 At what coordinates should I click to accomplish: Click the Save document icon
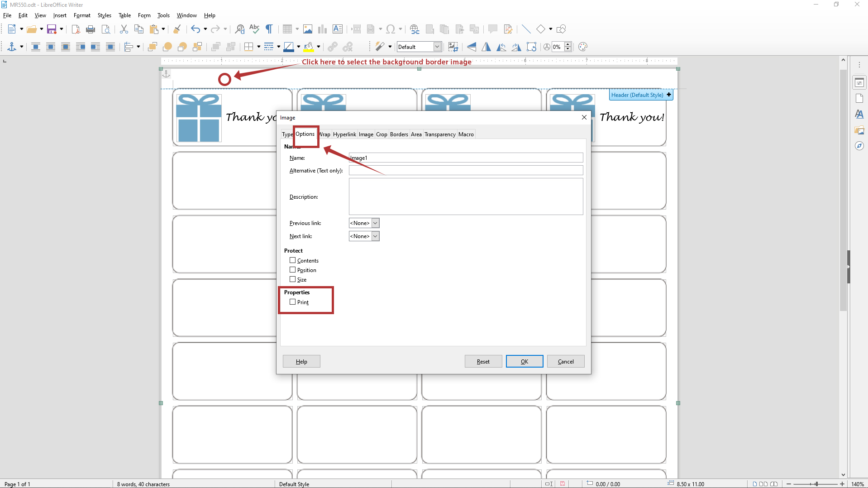coord(52,29)
